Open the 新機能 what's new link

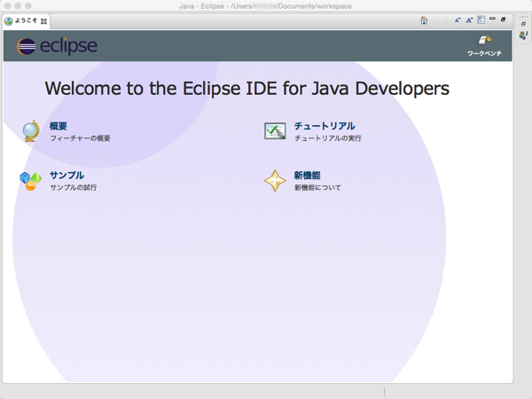pos(307,176)
